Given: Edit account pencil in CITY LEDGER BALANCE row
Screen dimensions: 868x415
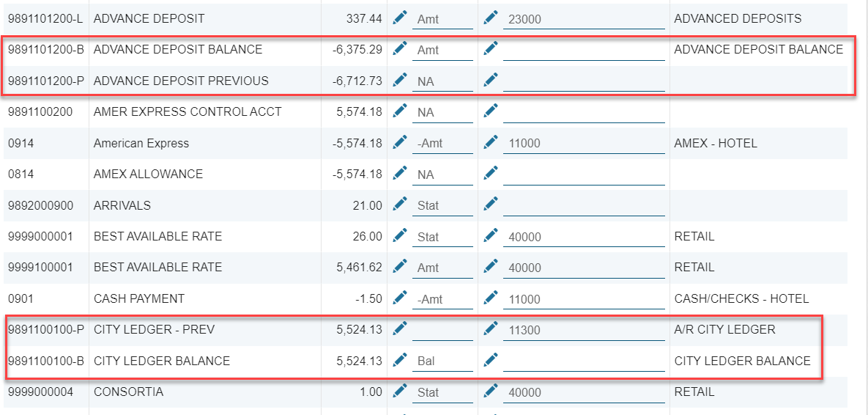Looking at the screenshot, I should click(491, 360).
